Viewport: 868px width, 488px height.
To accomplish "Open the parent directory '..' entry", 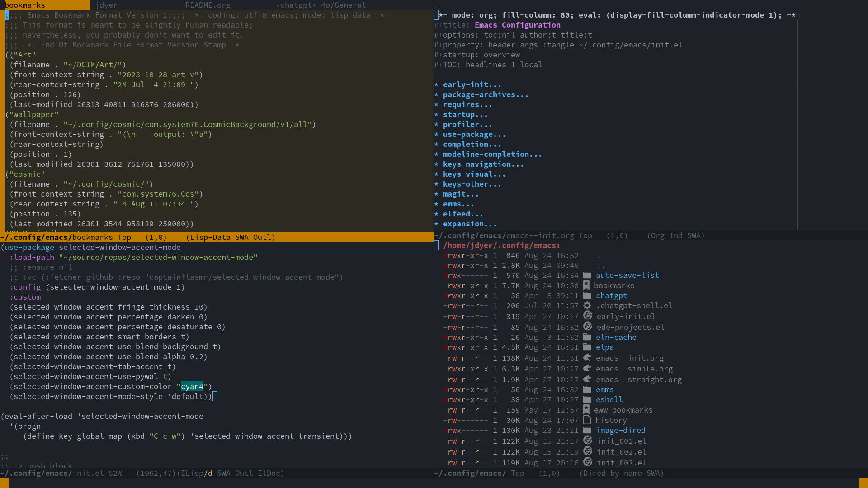I will pyautogui.click(x=601, y=265).
